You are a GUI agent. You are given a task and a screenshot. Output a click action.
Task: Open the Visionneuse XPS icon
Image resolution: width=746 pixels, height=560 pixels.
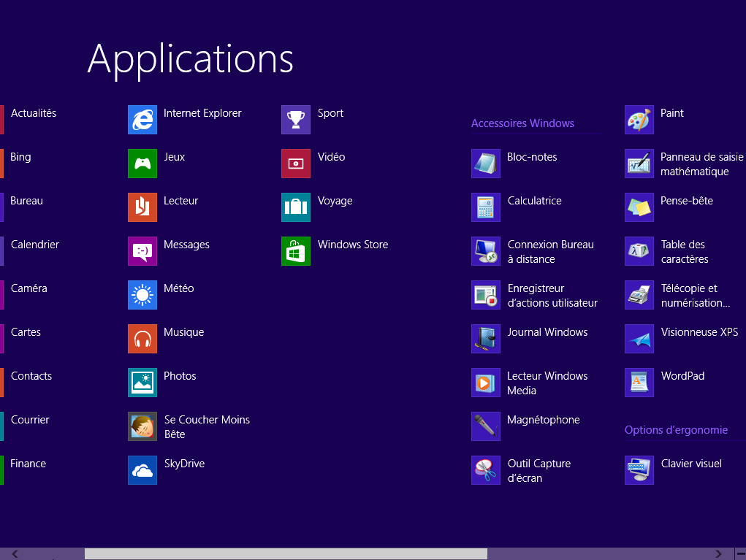[639, 339]
